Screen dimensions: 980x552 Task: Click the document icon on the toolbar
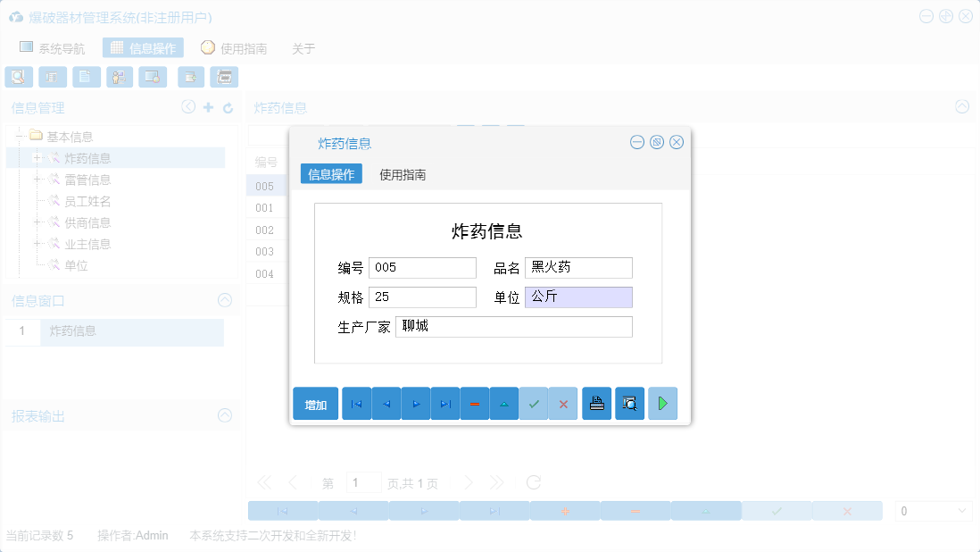coord(86,77)
